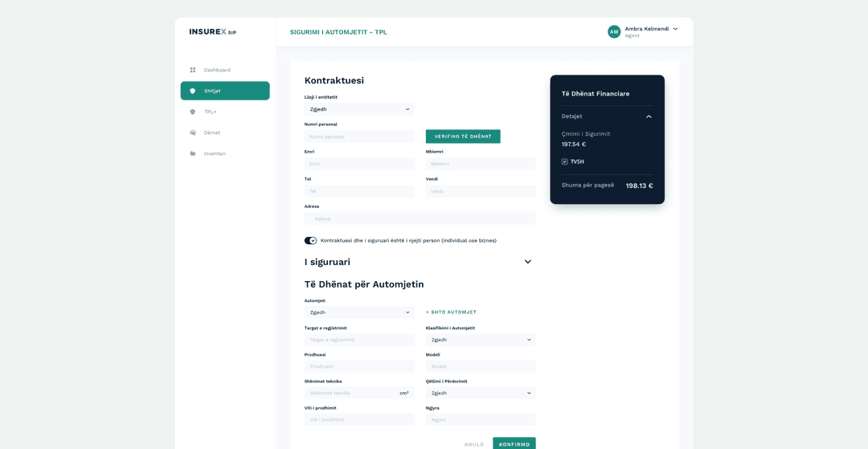Click the Dëmet icon in sidebar
This screenshot has width=868, height=449.
193,133
